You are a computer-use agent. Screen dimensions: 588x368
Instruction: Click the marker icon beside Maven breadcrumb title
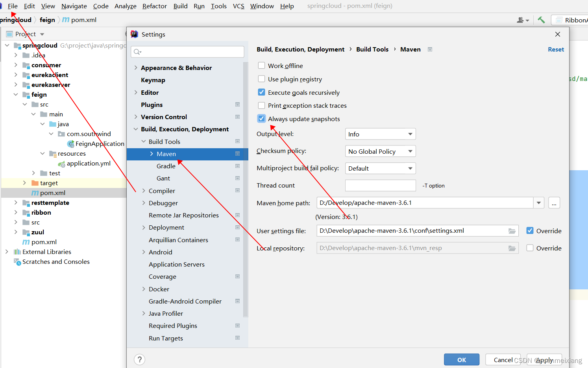coord(430,49)
